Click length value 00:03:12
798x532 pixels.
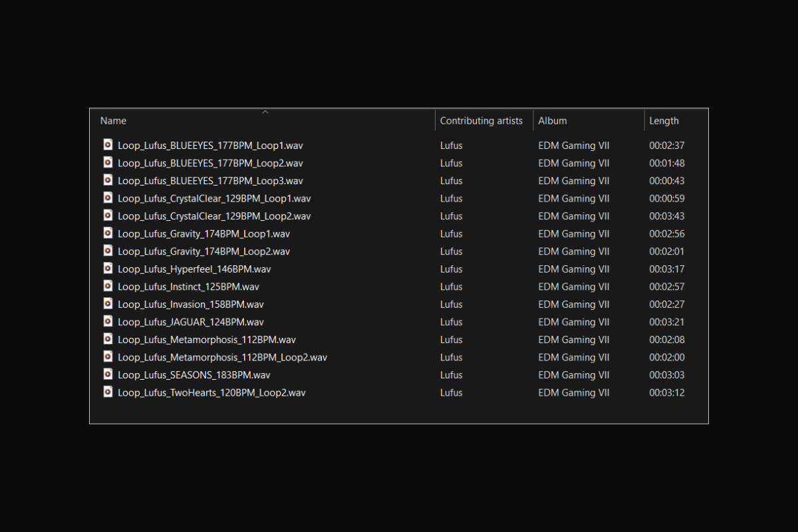pyautogui.click(x=667, y=392)
